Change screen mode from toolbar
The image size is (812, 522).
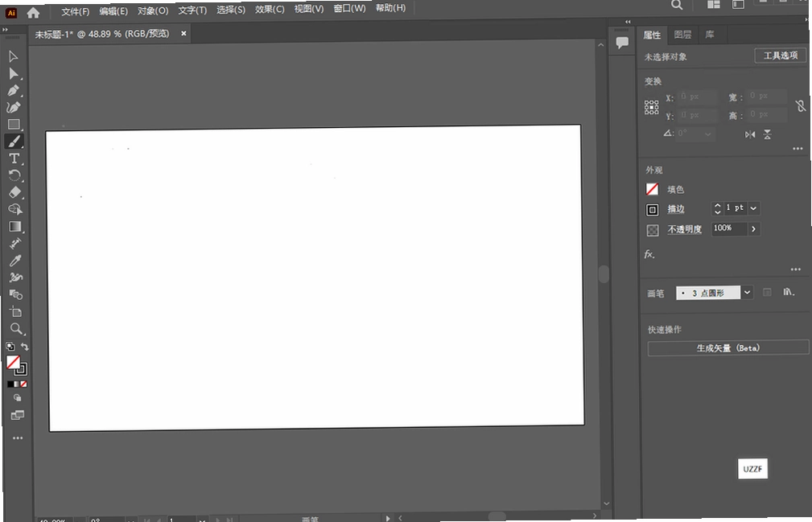[x=18, y=415]
